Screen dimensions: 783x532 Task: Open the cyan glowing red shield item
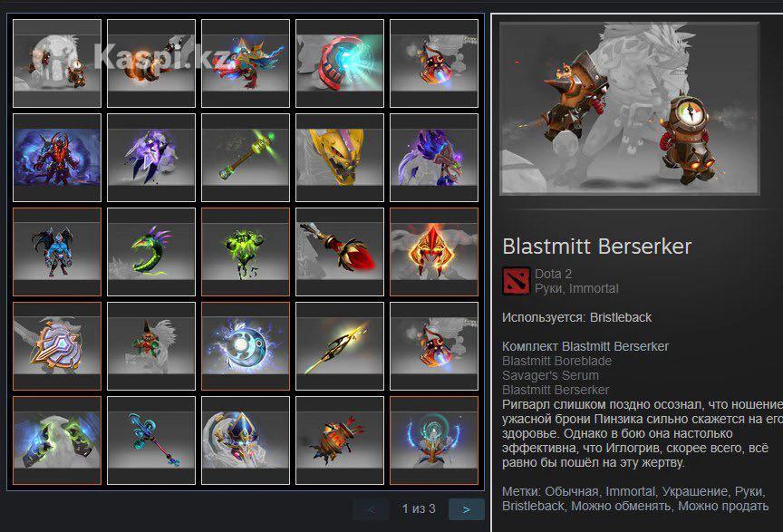(x=340, y=63)
